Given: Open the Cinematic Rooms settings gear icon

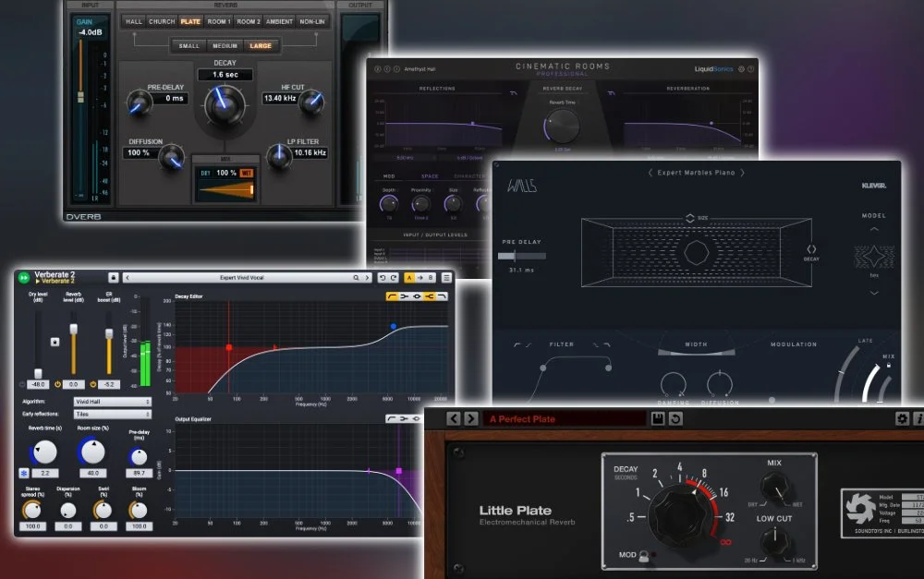Looking at the screenshot, I should point(741,69).
